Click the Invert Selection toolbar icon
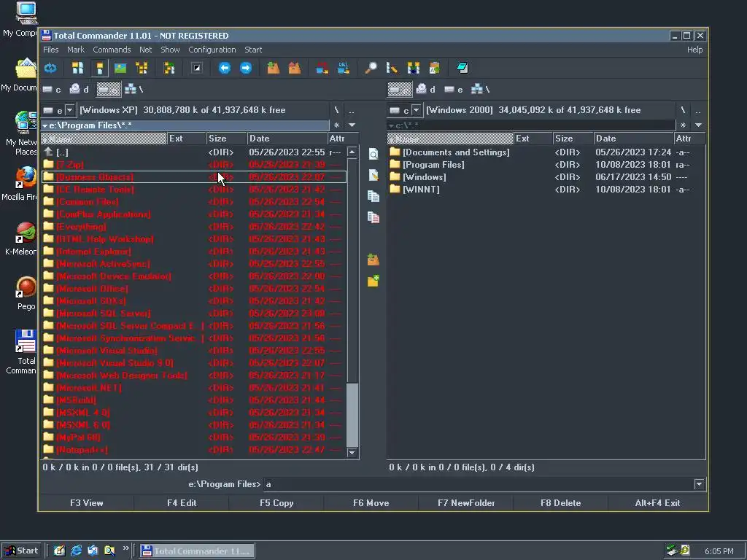Image resolution: width=747 pixels, height=560 pixels. [x=197, y=68]
